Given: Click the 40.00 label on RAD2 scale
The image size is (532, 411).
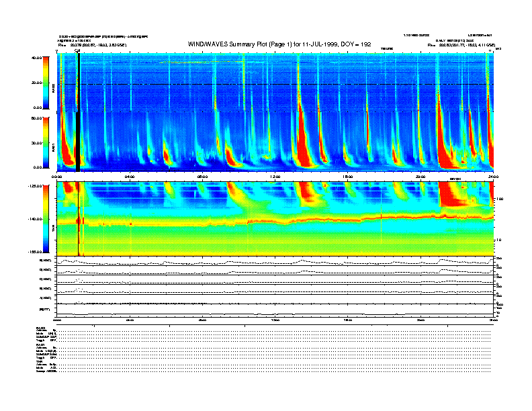Looking at the screenshot, I should pyautogui.click(x=36, y=58).
